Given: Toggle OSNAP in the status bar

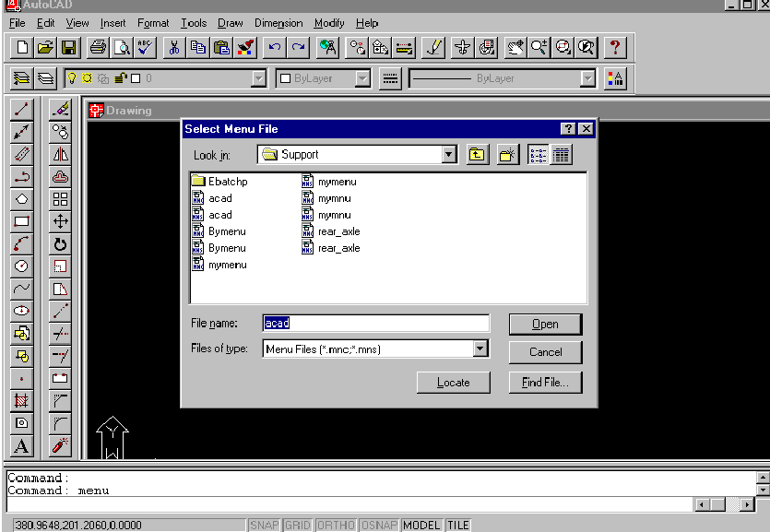Looking at the screenshot, I should point(379,526).
